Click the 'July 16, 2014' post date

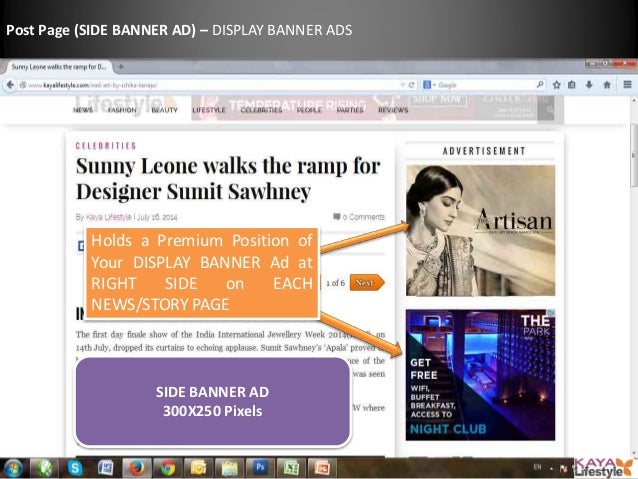[157, 217]
